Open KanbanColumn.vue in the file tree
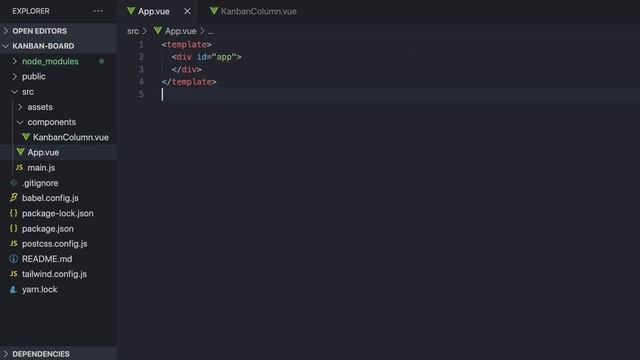Viewport: 640px width, 360px height. (71, 137)
